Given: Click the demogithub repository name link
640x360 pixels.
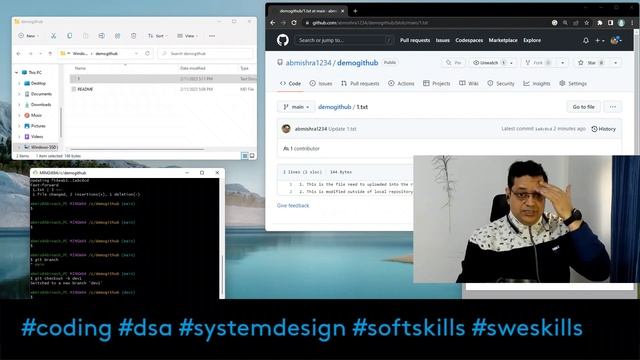Looking at the screenshot, I should (x=358, y=63).
